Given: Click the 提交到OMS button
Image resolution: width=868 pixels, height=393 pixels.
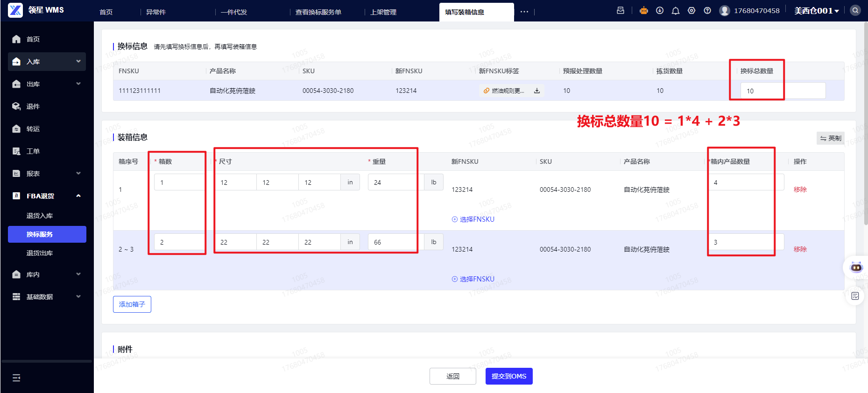Looking at the screenshot, I should pos(508,376).
